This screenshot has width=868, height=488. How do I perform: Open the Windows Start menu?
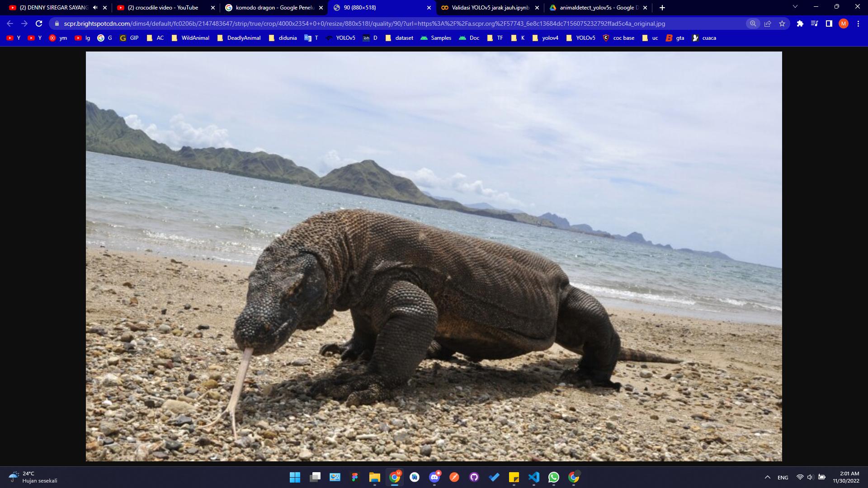[x=295, y=477]
